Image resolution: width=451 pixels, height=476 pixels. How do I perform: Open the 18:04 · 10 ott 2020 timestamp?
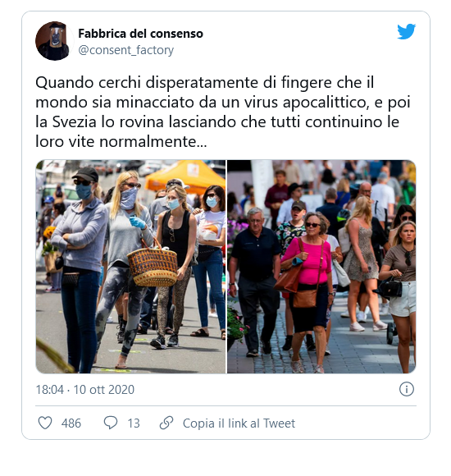(x=85, y=390)
